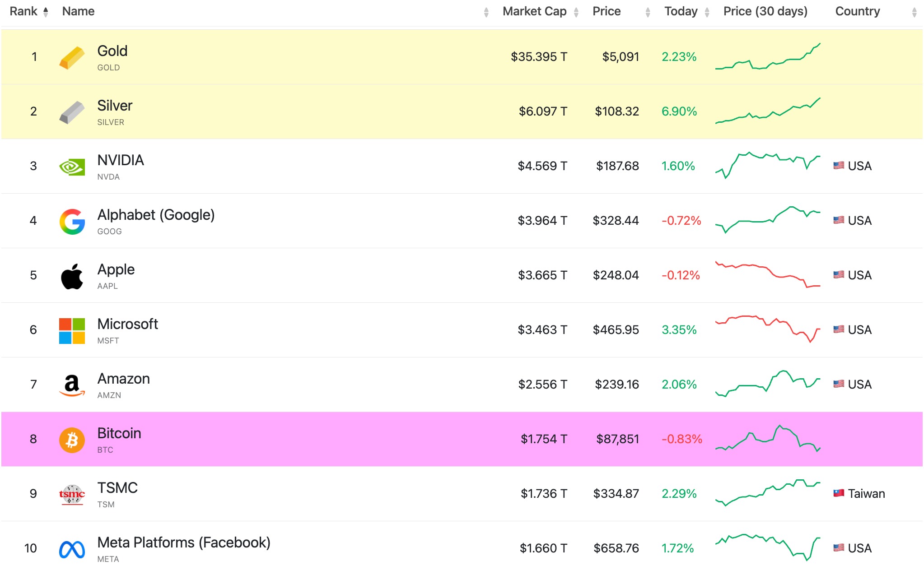This screenshot has height=575, width=924.
Task: Click the USA flag in NVIDIA row
Action: 839,166
